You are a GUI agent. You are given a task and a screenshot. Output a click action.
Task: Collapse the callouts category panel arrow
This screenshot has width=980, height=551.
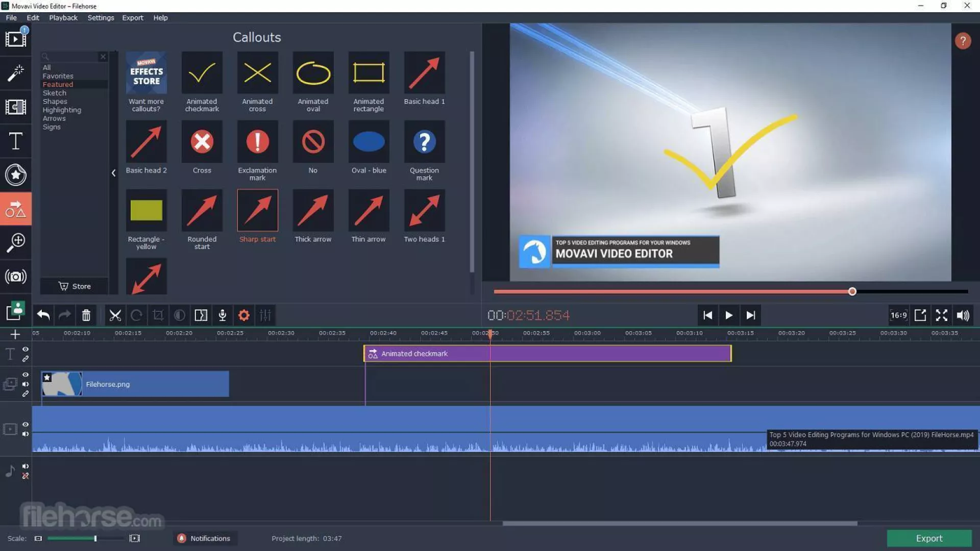point(113,173)
